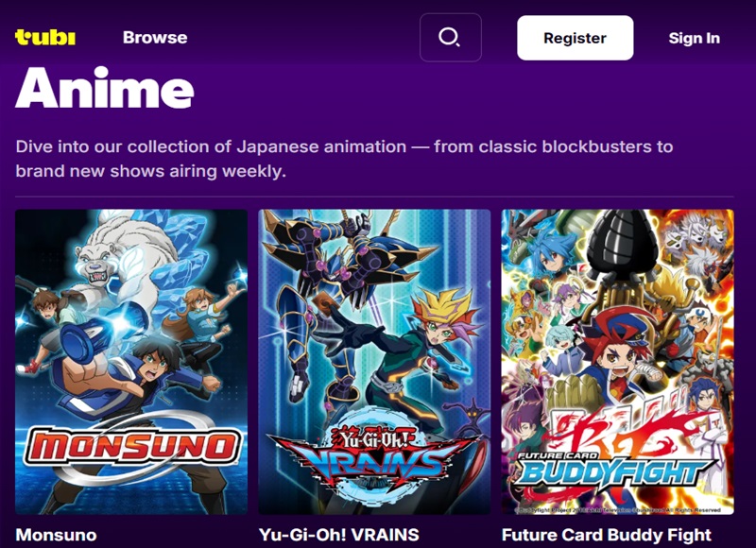Open the search magnifier icon
Screen dimensions: 756x548
pyautogui.click(x=451, y=38)
